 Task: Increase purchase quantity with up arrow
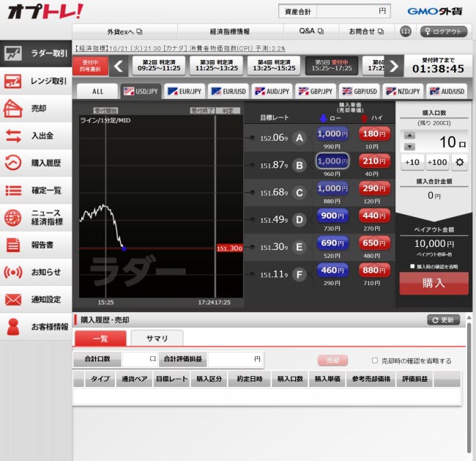pyautogui.click(x=409, y=136)
